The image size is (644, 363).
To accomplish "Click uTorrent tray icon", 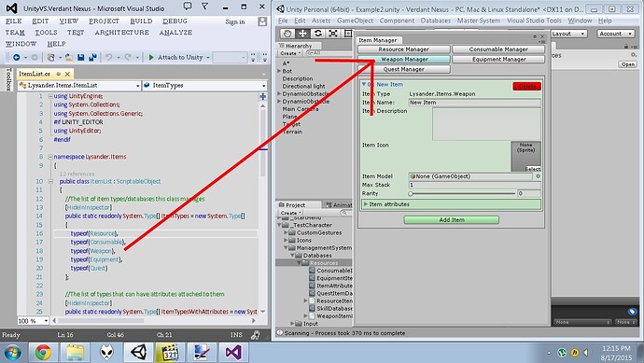I will (x=562, y=353).
